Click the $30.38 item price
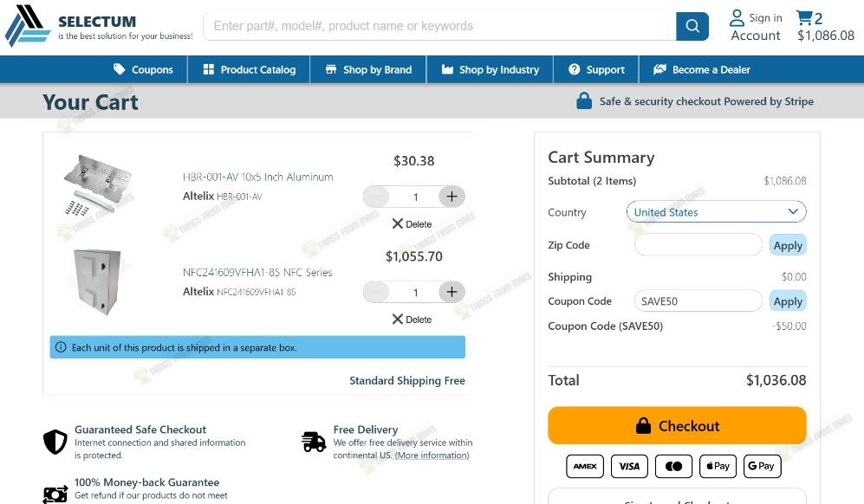The image size is (864, 504). [x=414, y=161]
